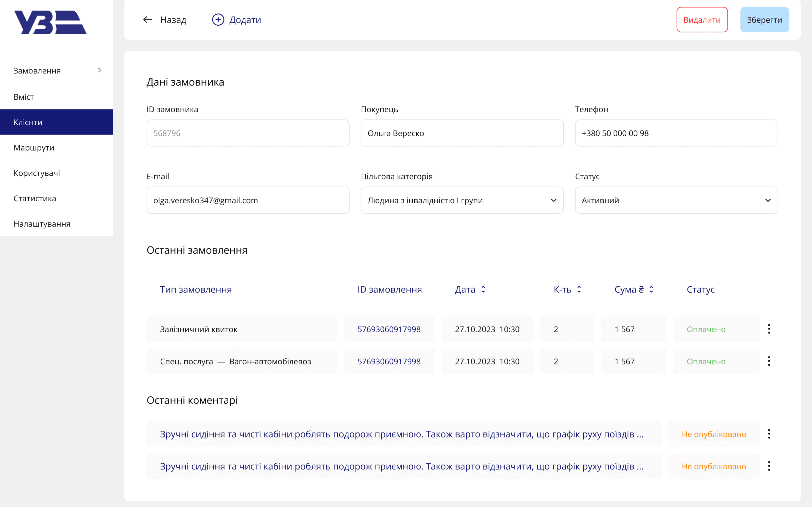
Task: Sort orders by К-ть column
Action: point(579,289)
